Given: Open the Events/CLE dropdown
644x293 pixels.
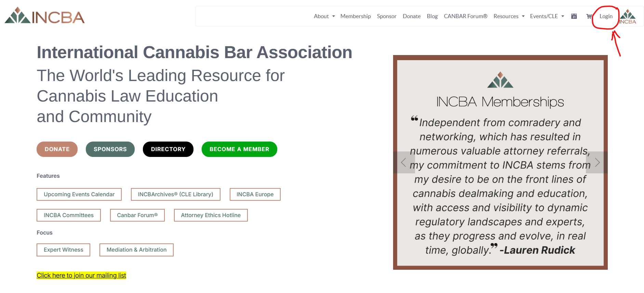Looking at the screenshot, I should click(x=547, y=16).
